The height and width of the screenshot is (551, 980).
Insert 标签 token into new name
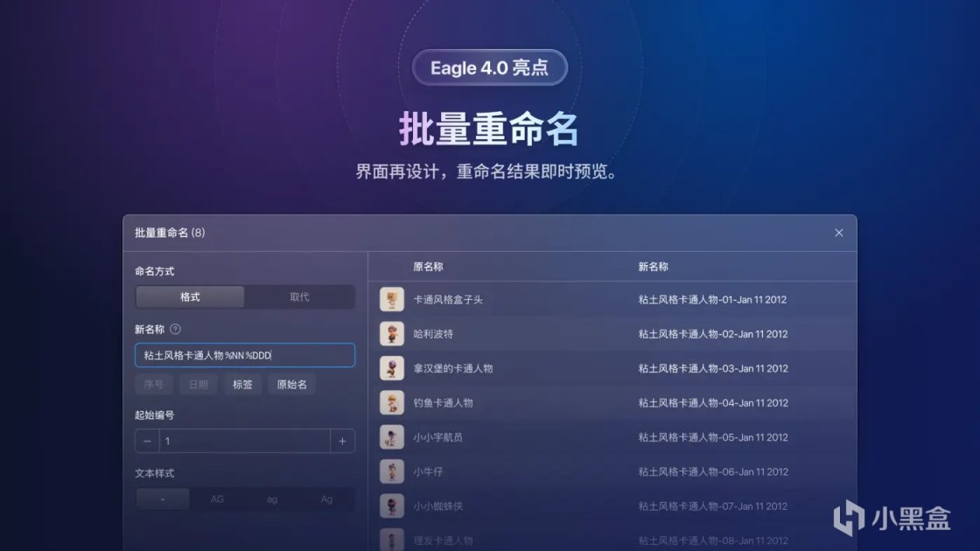[242, 384]
